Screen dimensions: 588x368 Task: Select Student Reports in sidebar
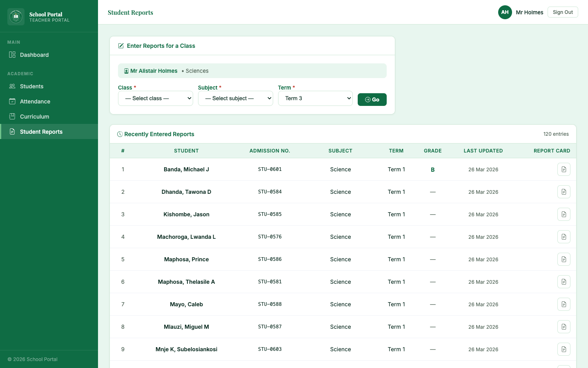[41, 132]
